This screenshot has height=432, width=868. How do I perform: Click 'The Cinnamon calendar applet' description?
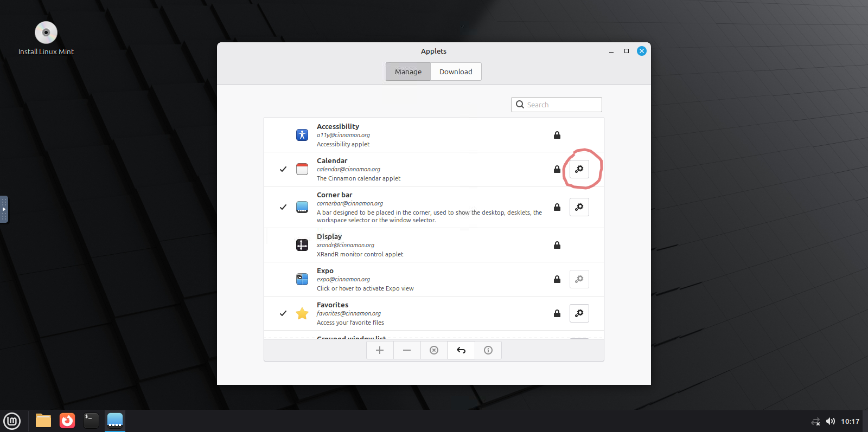click(359, 178)
